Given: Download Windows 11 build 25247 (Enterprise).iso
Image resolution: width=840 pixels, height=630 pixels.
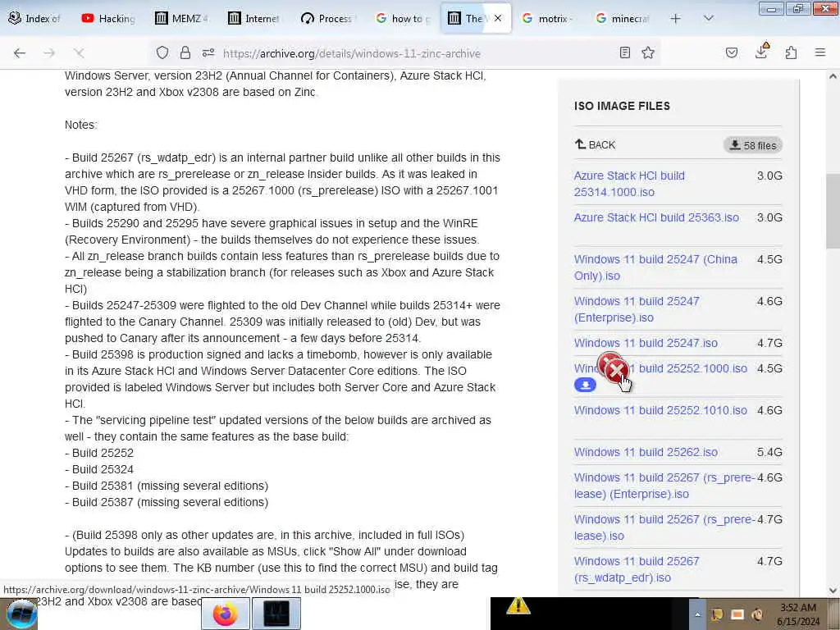Looking at the screenshot, I should [637, 309].
